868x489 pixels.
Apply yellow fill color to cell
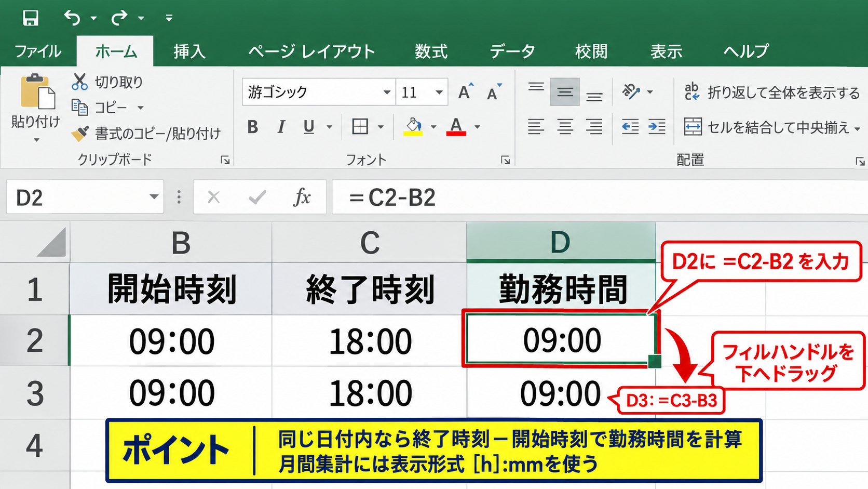pos(413,126)
